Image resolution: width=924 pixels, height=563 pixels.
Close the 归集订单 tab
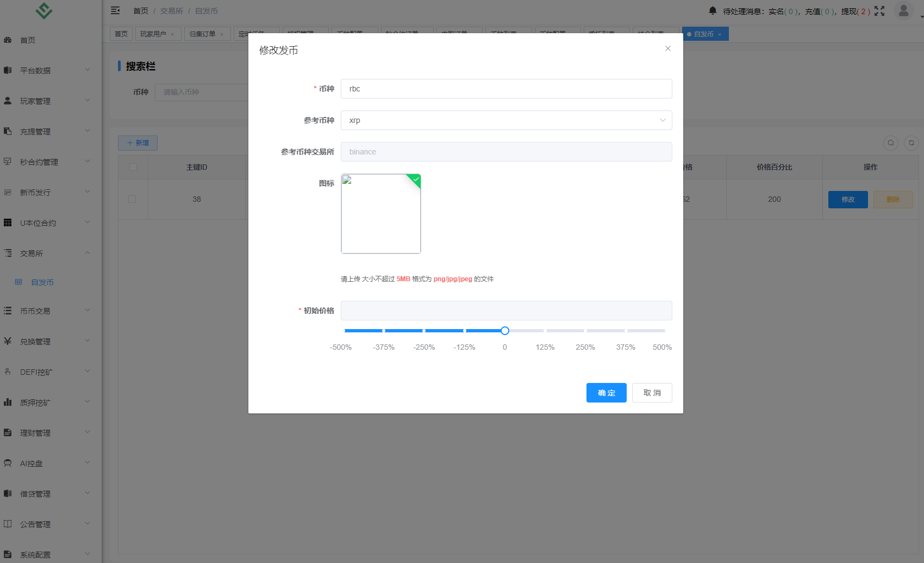click(x=222, y=34)
